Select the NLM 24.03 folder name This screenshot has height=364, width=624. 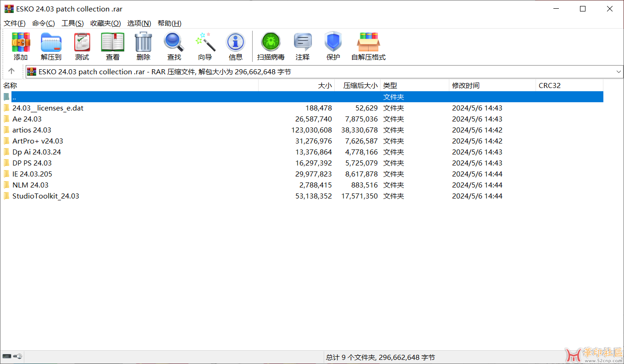coord(30,185)
